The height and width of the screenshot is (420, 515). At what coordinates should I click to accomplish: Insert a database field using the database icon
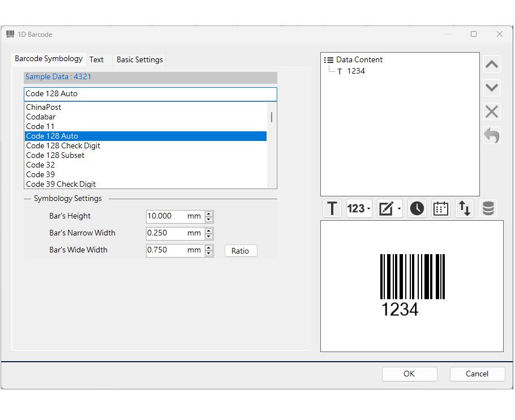click(489, 208)
